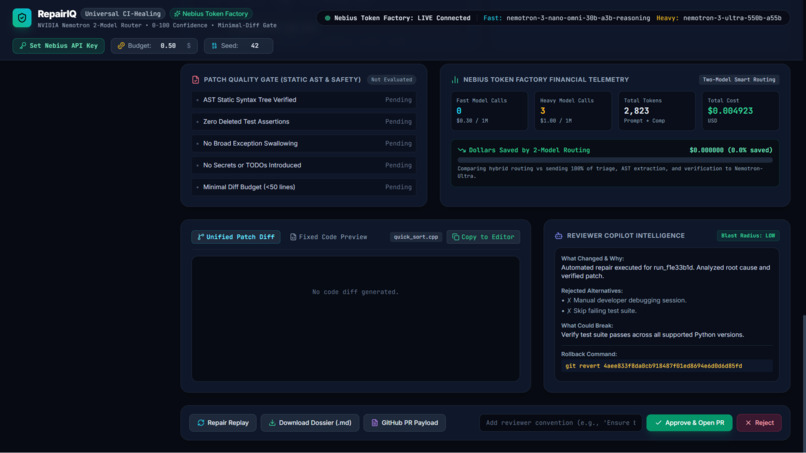Click the Approve & Open PR button

tap(689, 423)
